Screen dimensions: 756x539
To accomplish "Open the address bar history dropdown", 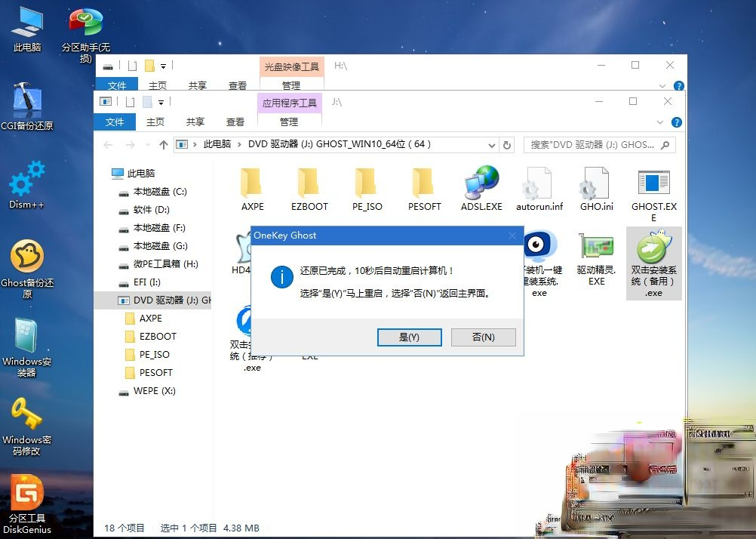I will point(491,145).
